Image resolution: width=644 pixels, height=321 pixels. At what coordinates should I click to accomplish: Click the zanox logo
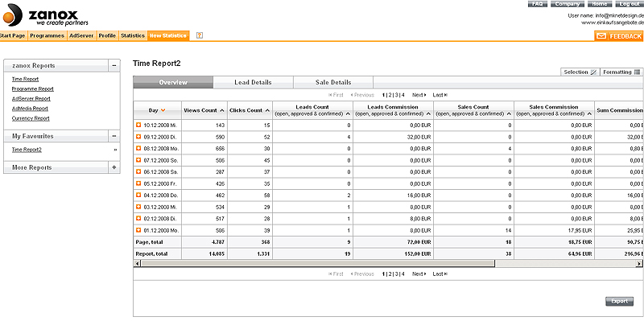[45, 15]
